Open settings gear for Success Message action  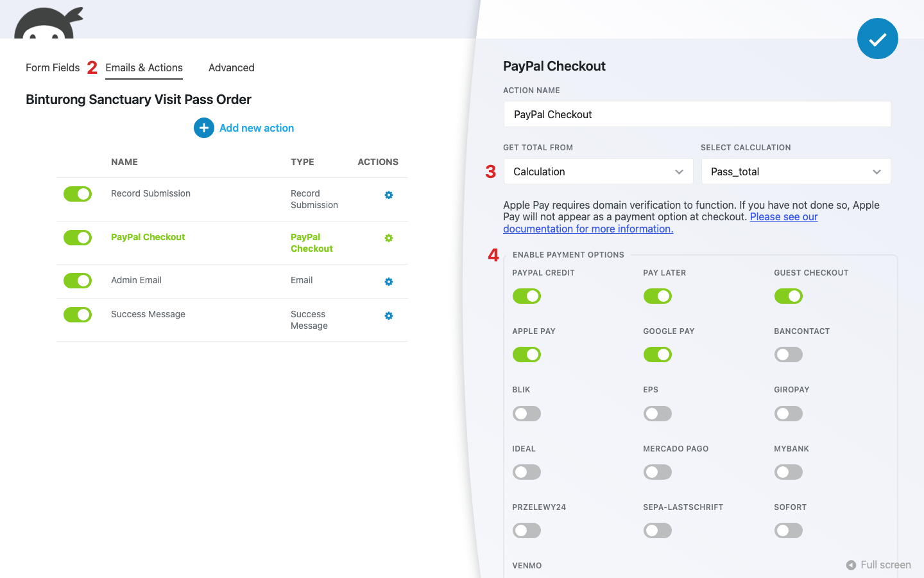(389, 316)
